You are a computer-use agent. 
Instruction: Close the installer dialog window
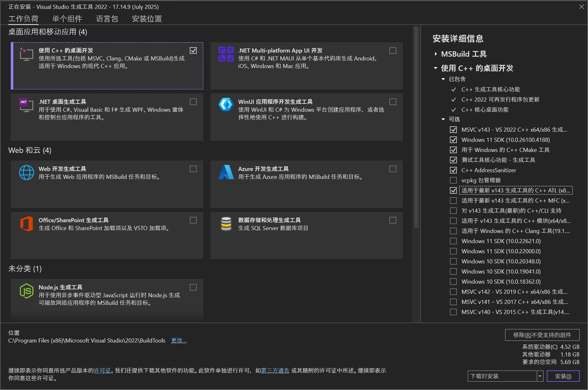point(582,7)
